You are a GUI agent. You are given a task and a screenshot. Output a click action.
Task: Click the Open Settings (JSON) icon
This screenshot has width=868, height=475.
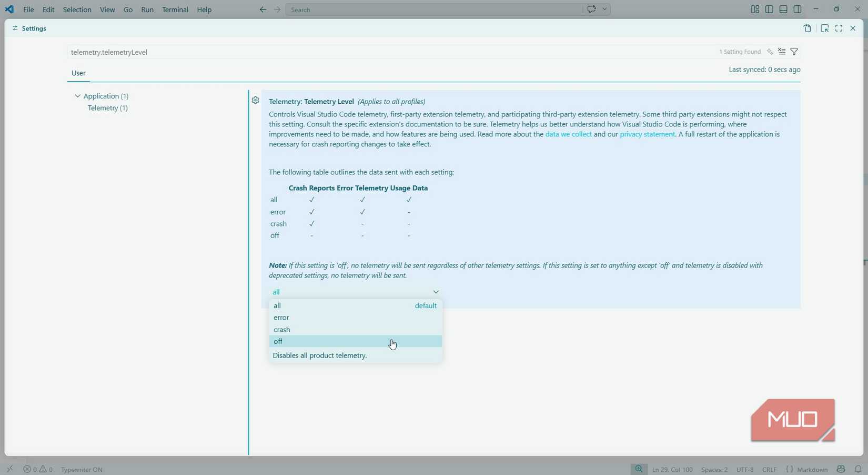point(808,28)
